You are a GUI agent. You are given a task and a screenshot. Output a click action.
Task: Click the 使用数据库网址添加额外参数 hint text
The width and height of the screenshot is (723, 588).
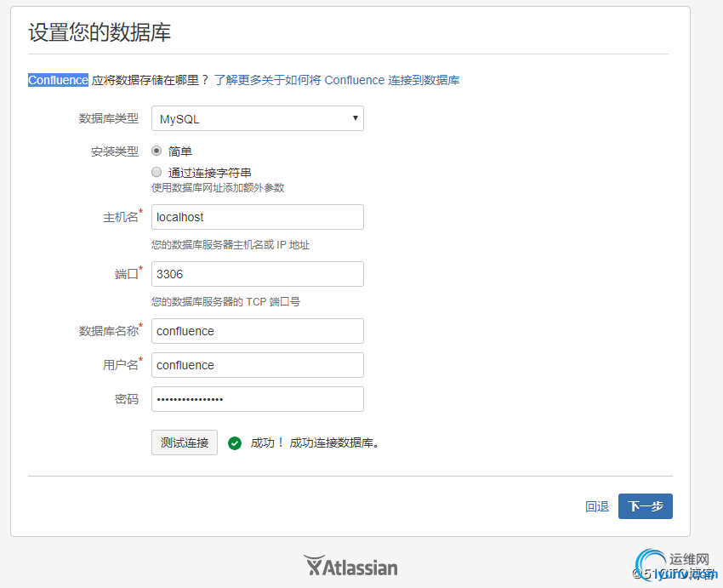coord(218,188)
